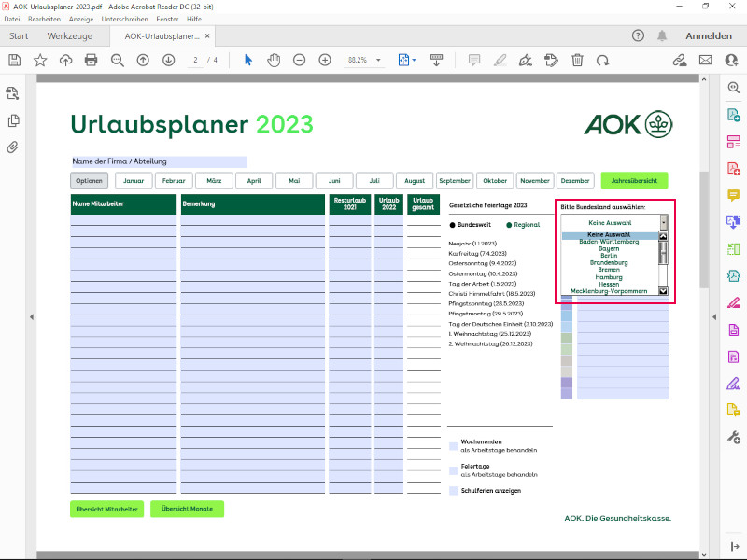
Task: Open the Fenster menu
Action: tap(167, 19)
